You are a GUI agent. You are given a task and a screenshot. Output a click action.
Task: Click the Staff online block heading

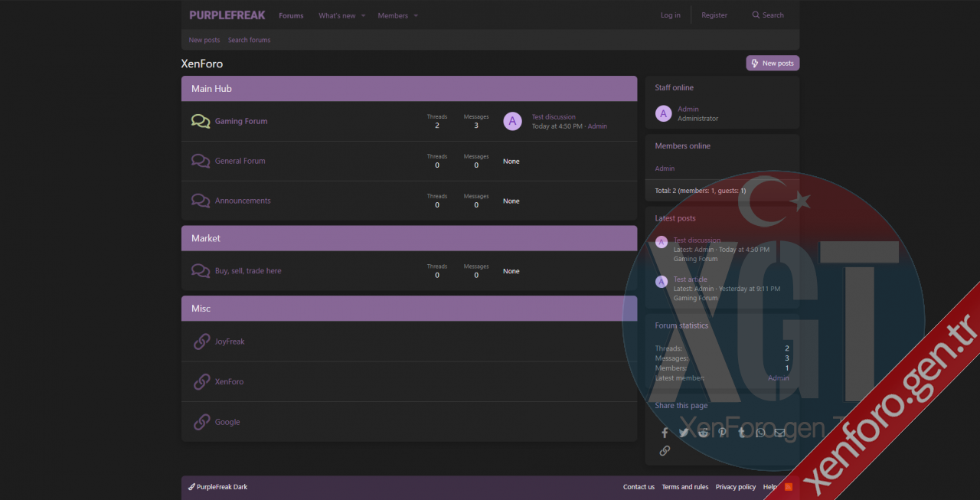point(675,87)
